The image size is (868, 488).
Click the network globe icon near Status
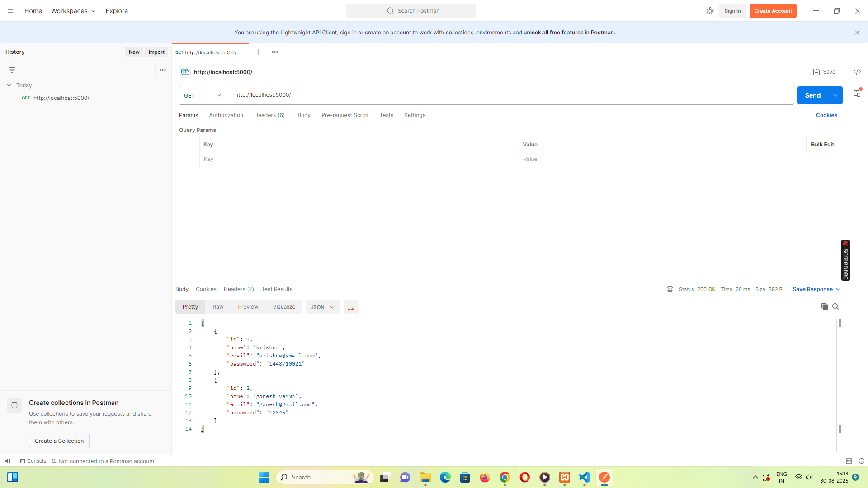pos(670,289)
